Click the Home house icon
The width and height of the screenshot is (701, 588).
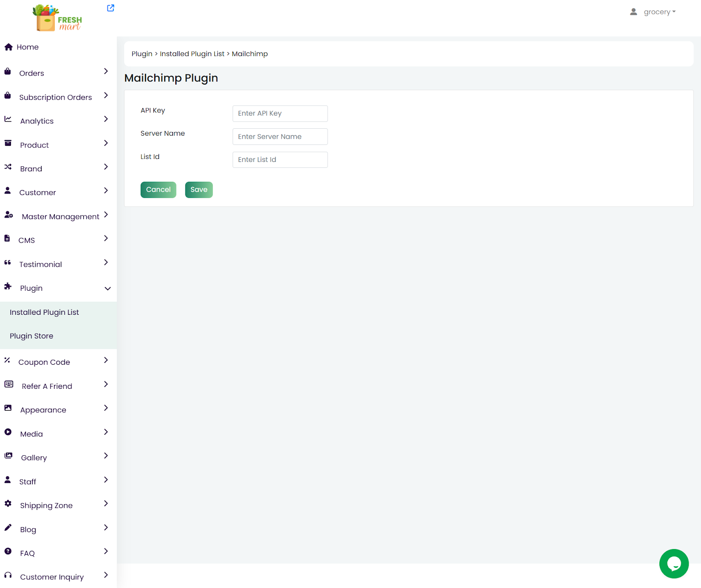coord(8,47)
